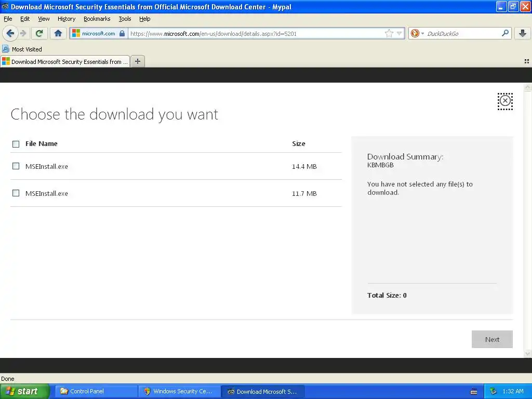Open the History menu
Viewport: 532px width, 399px height.
[x=66, y=19]
